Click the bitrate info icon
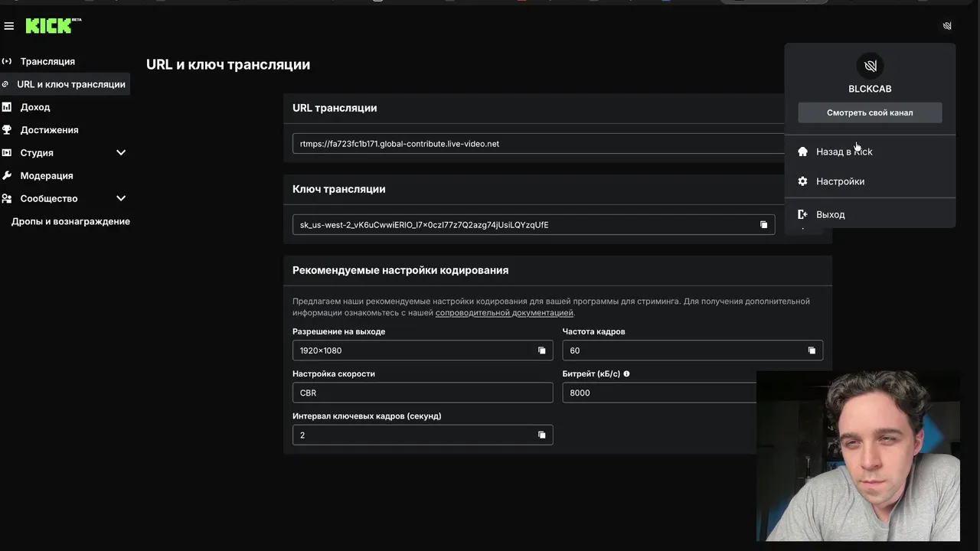This screenshot has width=980, height=551. 626,374
